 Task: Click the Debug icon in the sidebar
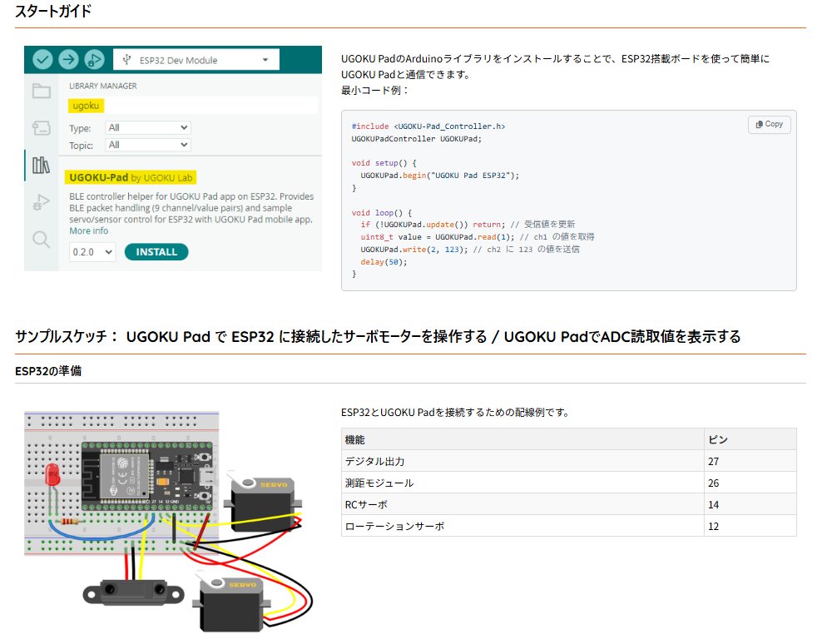pos(40,200)
